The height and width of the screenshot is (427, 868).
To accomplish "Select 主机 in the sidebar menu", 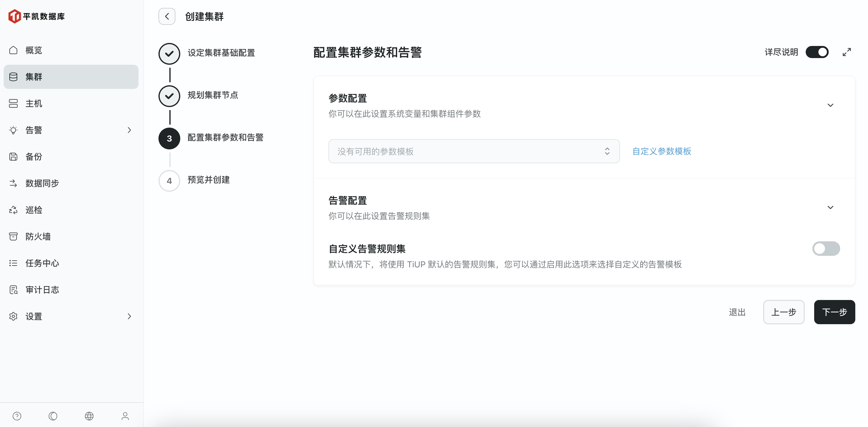I will pyautogui.click(x=33, y=103).
